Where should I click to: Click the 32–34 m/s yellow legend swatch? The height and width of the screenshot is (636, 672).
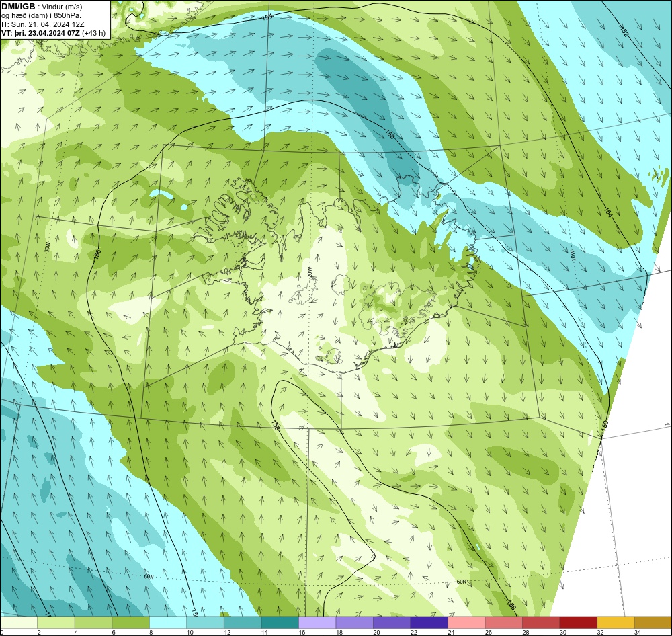(x=616, y=623)
